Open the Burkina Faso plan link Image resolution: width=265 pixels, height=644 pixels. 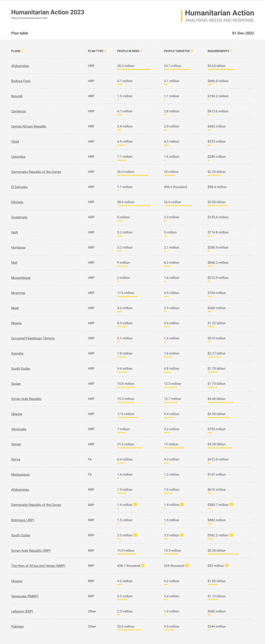(21, 81)
